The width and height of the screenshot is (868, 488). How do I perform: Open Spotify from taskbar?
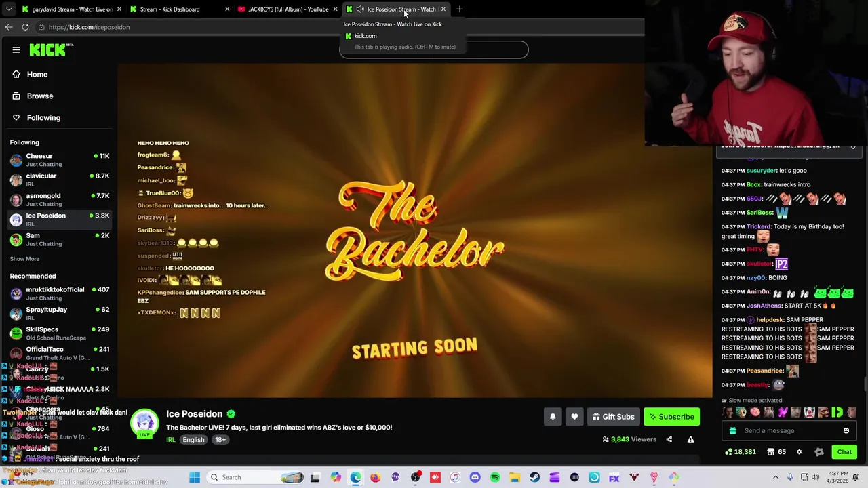point(495,477)
